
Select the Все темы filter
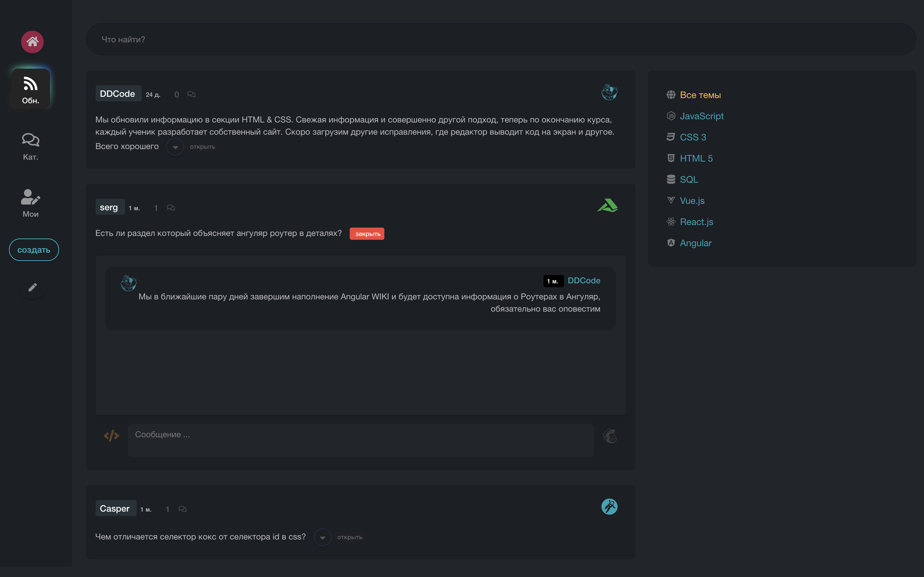700,95
